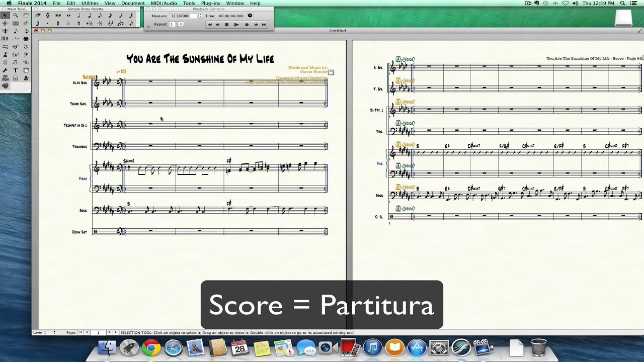644x362 pixels.
Task: Select the Tuplet tool
Action: (x=16, y=39)
